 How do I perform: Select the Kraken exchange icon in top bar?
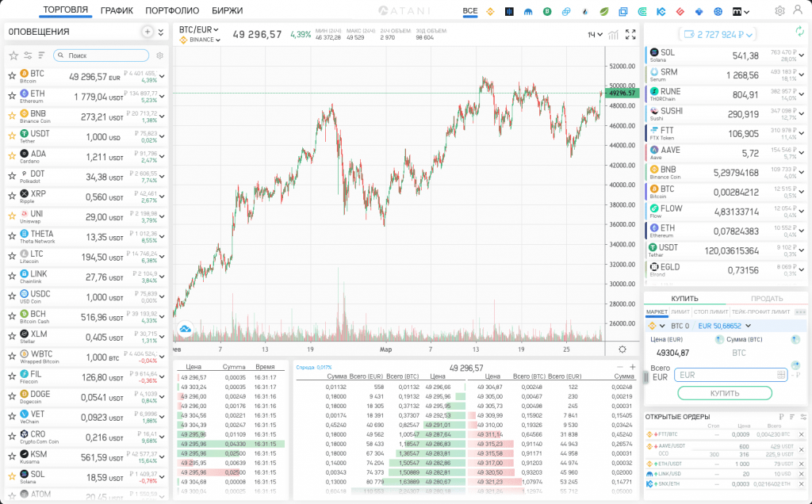(528, 11)
